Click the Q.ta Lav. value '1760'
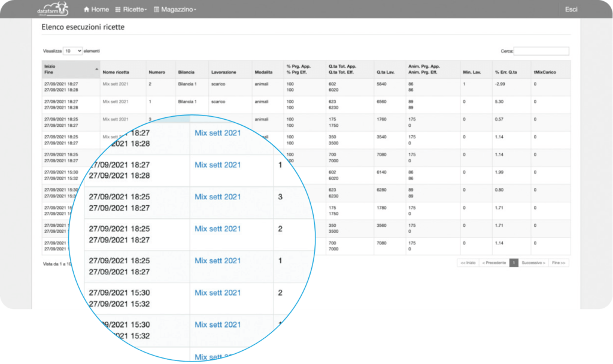This screenshot has height=364, width=613. tap(381, 119)
